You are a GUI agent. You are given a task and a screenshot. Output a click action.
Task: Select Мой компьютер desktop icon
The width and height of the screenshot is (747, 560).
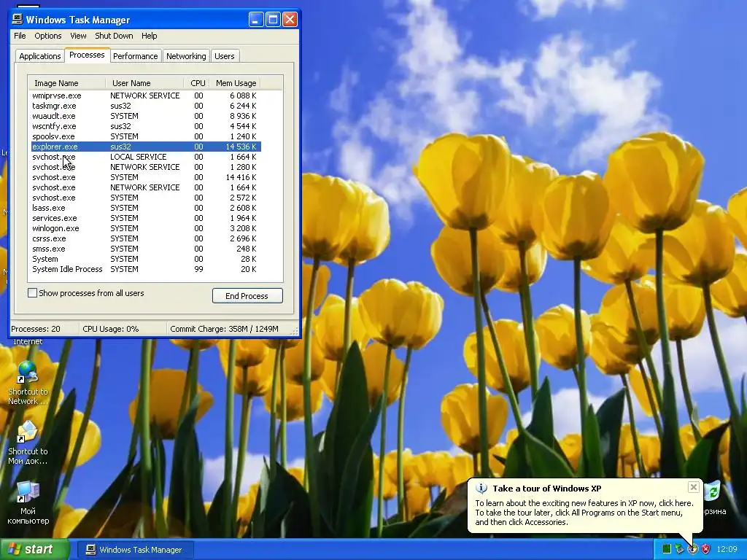click(x=28, y=503)
